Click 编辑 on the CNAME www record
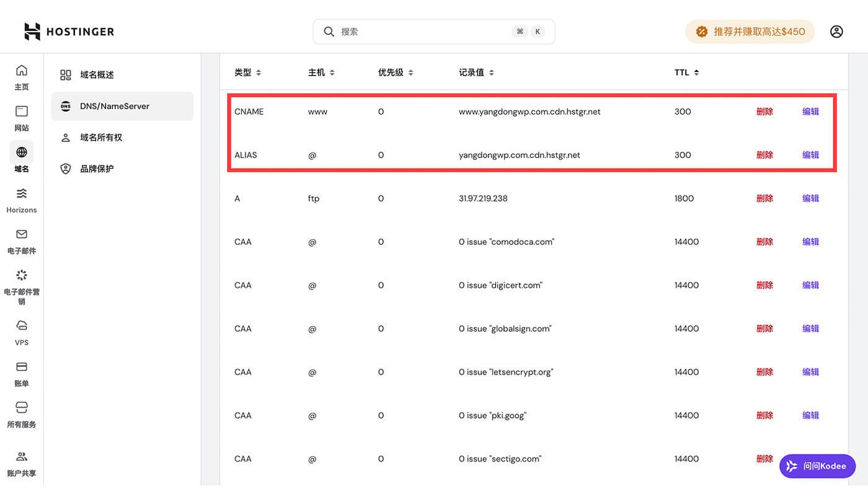The width and height of the screenshot is (868, 496). [810, 112]
